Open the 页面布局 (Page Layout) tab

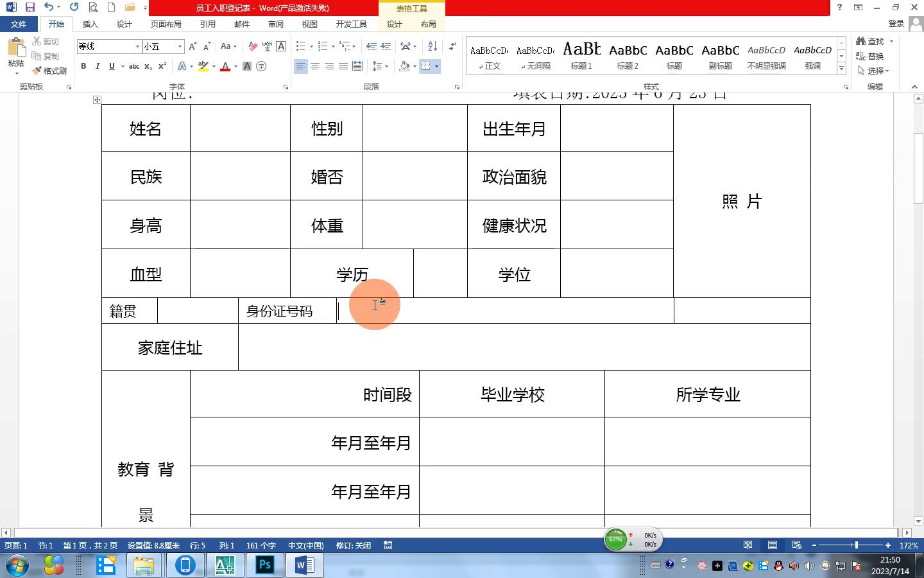166,24
